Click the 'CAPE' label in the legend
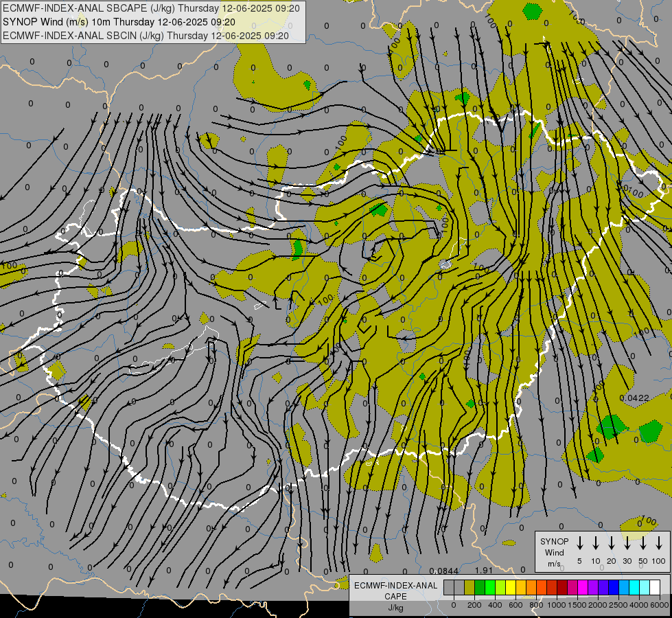The image size is (672, 618). click(x=395, y=597)
